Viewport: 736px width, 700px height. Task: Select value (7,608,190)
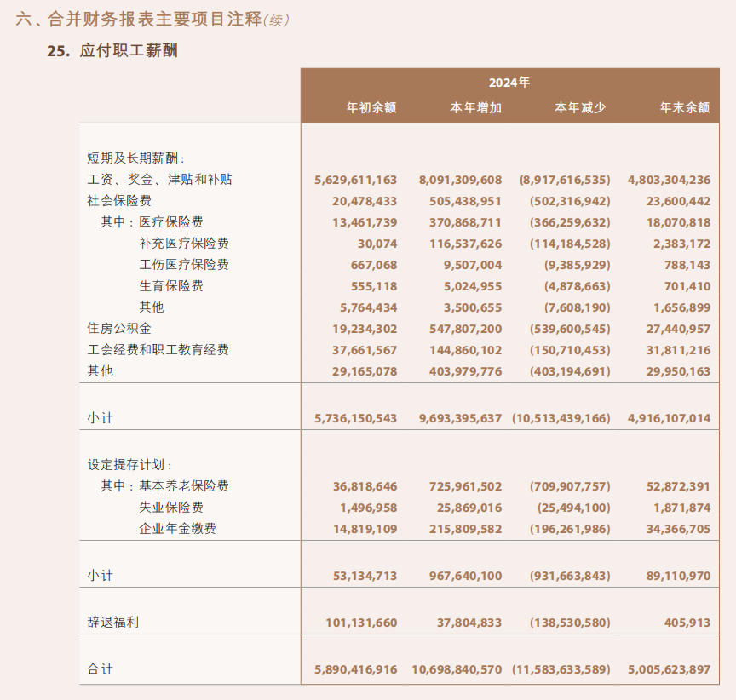point(578,307)
